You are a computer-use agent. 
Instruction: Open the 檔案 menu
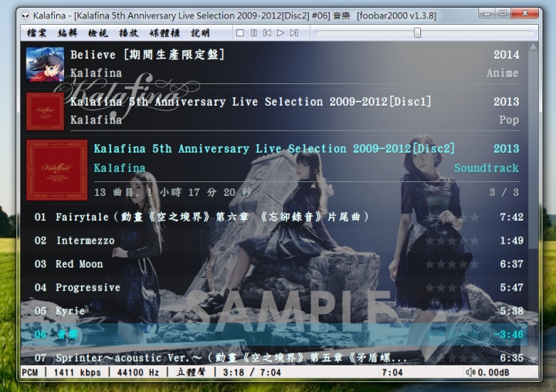pos(36,33)
